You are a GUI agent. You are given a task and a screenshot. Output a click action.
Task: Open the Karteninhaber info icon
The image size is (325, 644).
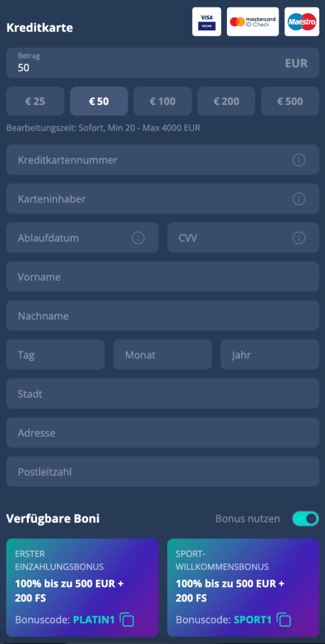pos(299,199)
